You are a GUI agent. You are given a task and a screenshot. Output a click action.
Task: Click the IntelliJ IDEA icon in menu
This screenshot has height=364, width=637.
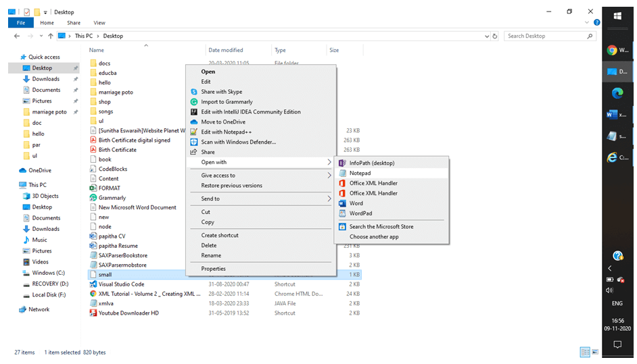[x=194, y=111]
